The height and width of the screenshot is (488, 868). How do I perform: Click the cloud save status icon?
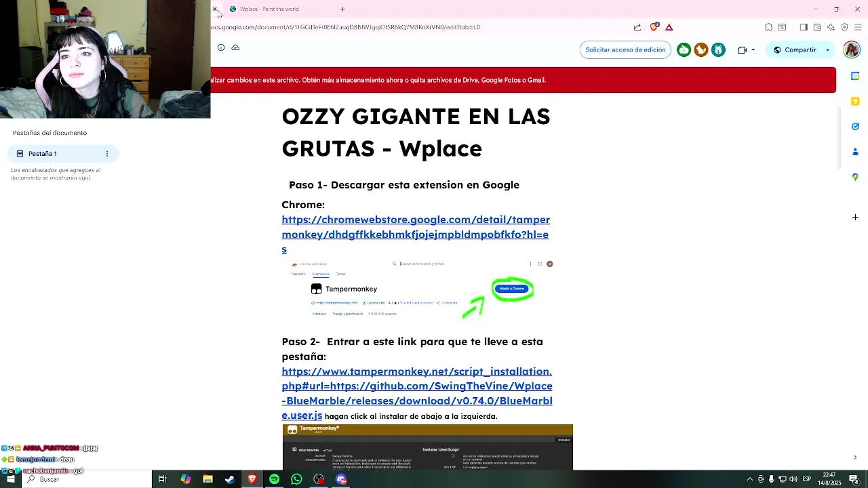[235, 47]
